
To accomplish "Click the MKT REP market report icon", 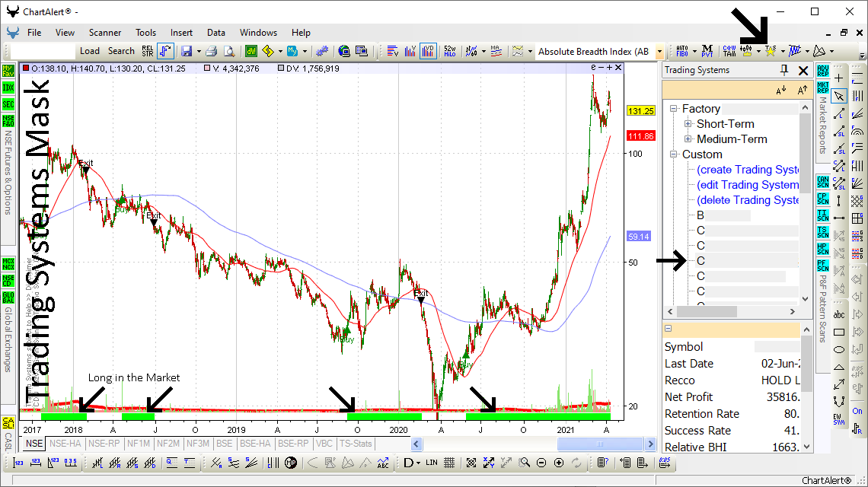I will [822, 88].
